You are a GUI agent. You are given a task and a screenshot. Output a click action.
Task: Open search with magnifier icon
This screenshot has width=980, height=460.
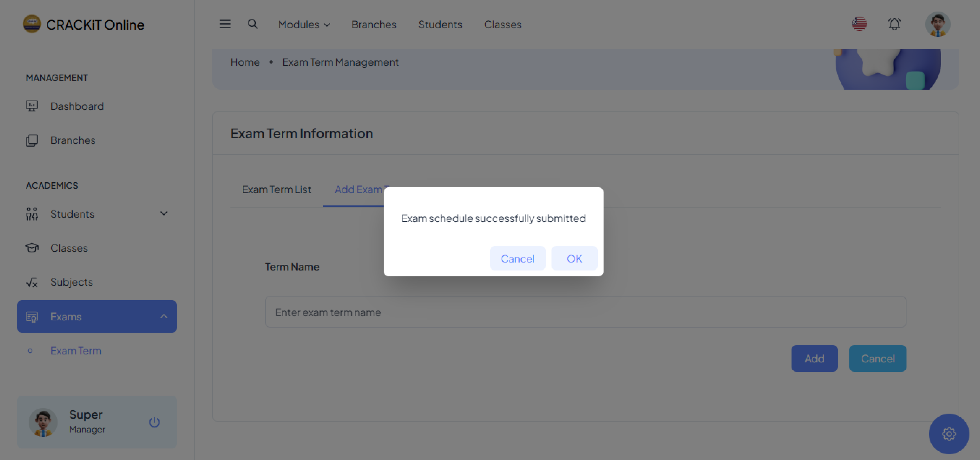tap(253, 24)
